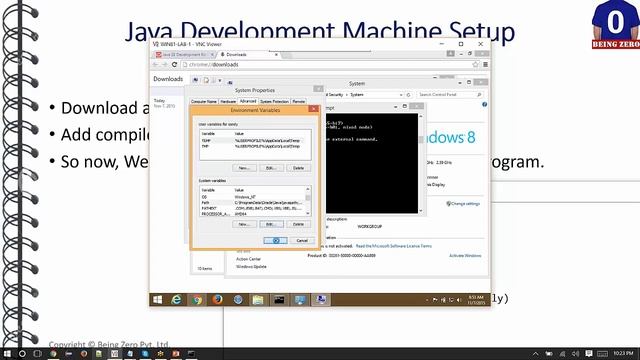The image size is (640, 360).
Task: Show hidden icons in remote tray
Action: tap(427, 300)
